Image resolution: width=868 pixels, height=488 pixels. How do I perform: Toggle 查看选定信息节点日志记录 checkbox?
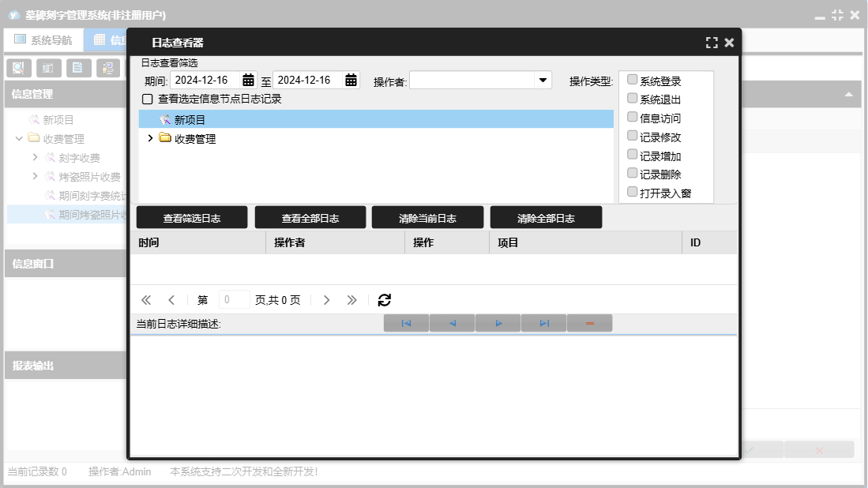[147, 99]
